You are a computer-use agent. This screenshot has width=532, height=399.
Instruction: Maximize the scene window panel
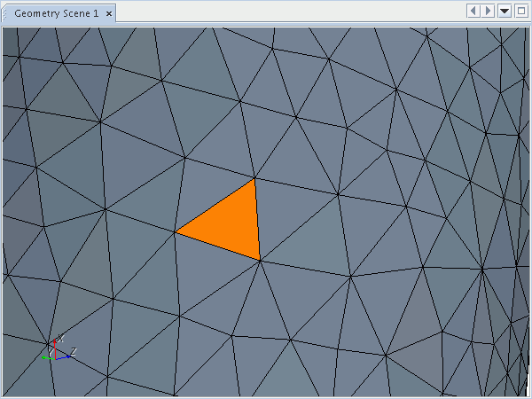click(520, 11)
